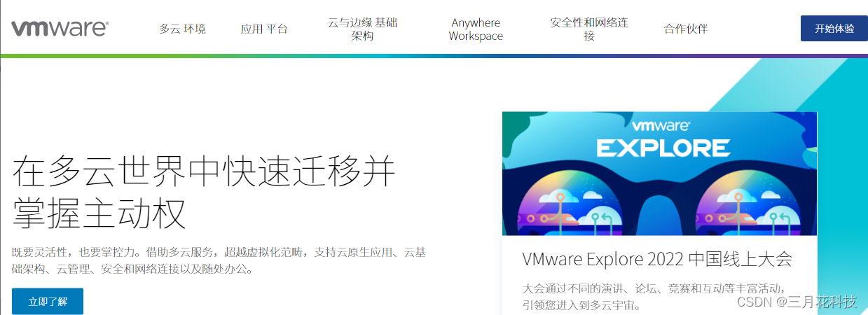Image resolution: width=868 pixels, height=315 pixels.
Task: Open the Anywhere Workspace menu
Action: pos(476,29)
